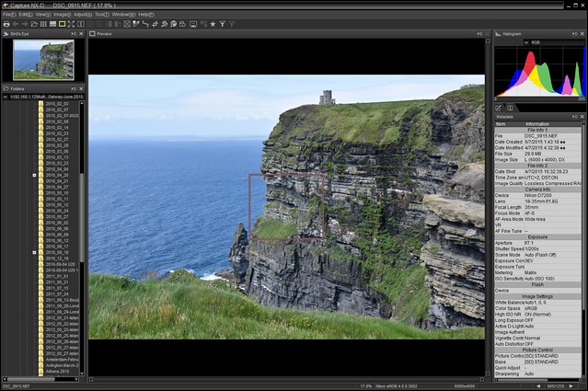
Task: Click the star rating filter icon
Action: pos(213,24)
